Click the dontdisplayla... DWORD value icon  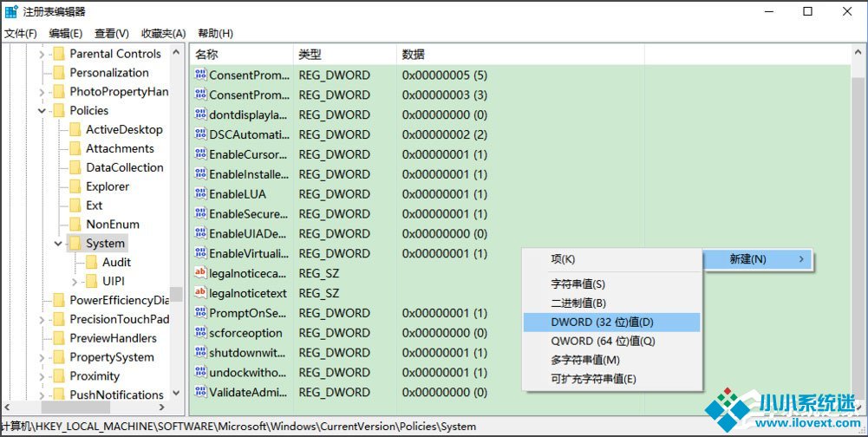(x=200, y=114)
